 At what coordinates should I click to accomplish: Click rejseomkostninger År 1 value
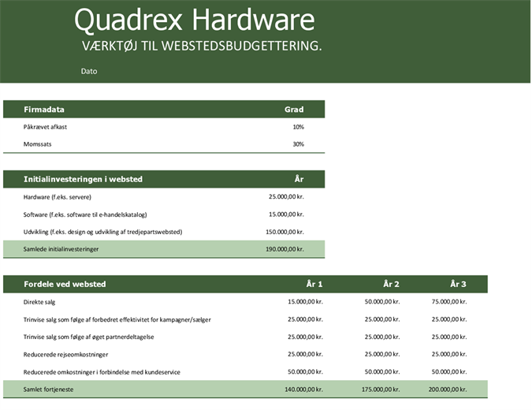pos(305,354)
